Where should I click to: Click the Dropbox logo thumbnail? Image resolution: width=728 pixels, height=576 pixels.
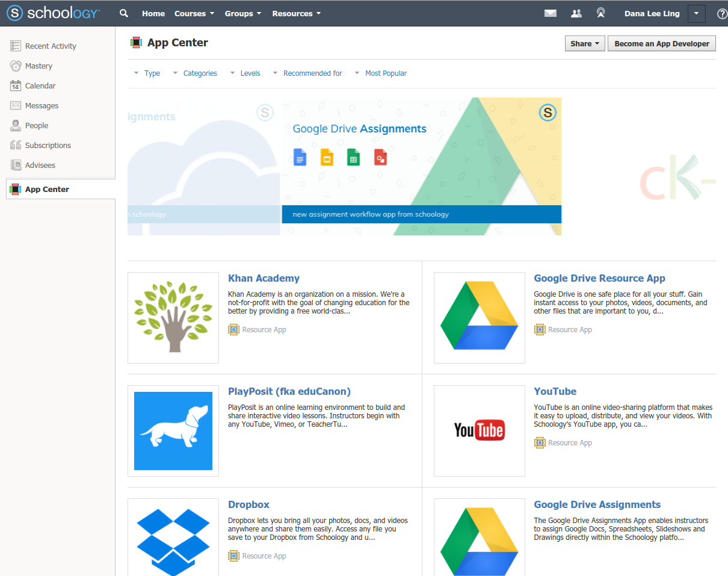click(173, 537)
